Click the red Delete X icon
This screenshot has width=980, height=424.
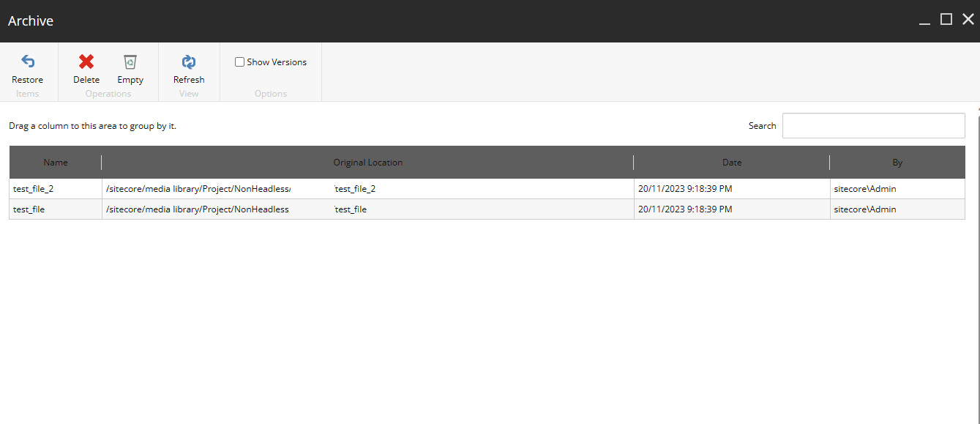(x=86, y=62)
